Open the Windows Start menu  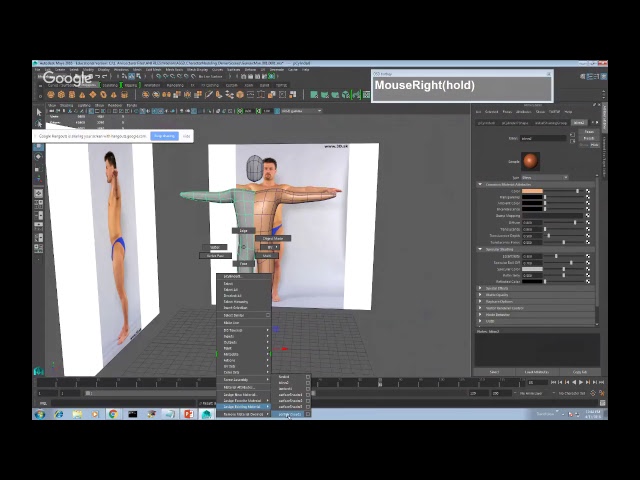point(40,414)
